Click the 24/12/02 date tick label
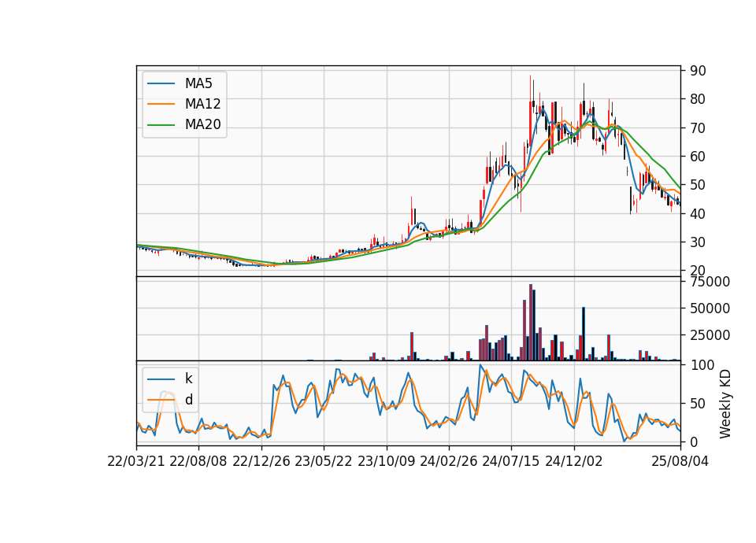The image size is (756, 543). pyautogui.click(x=574, y=461)
